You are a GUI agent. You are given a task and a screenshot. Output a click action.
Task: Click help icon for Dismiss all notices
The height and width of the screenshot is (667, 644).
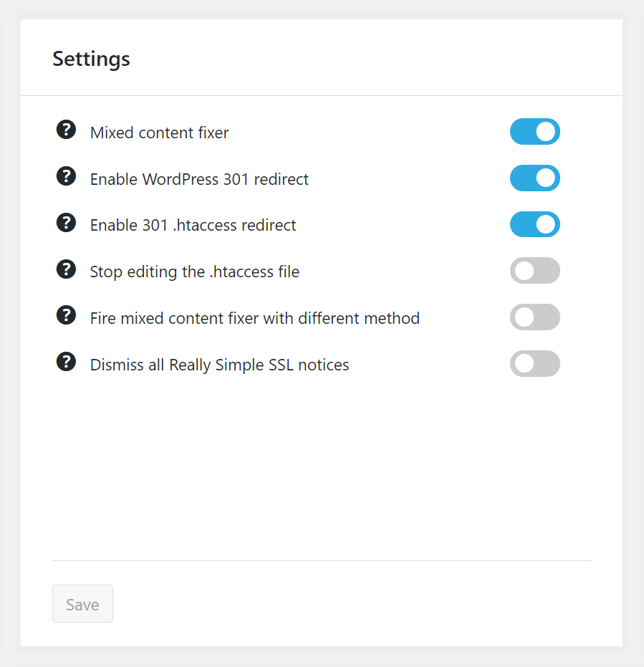click(67, 362)
